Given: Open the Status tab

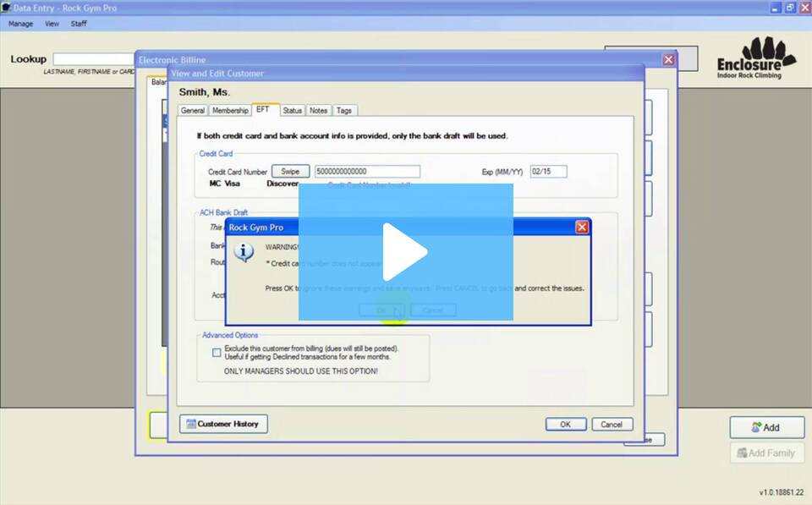Looking at the screenshot, I should 292,110.
